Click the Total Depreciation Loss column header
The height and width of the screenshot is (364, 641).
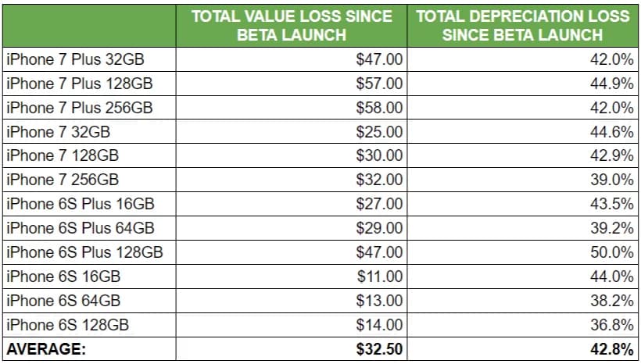524,26
